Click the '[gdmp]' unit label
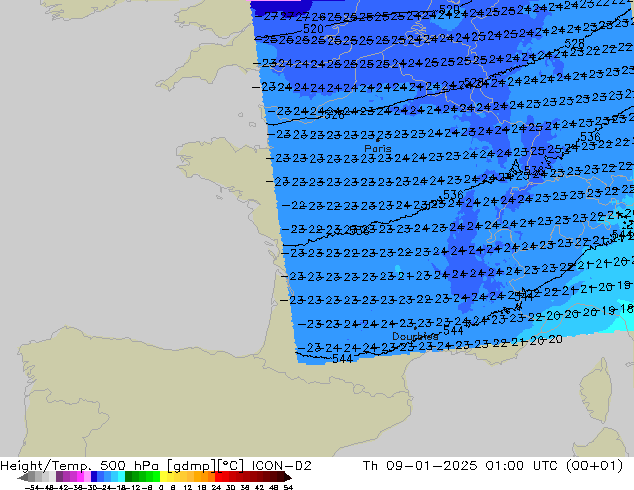The height and width of the screenshot is (490, 634). coord(191,466)
